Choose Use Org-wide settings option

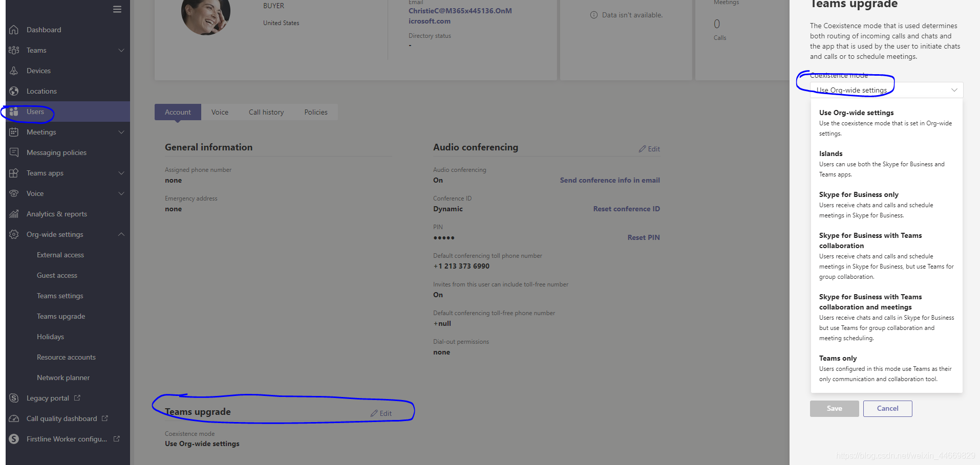point(886,123)
